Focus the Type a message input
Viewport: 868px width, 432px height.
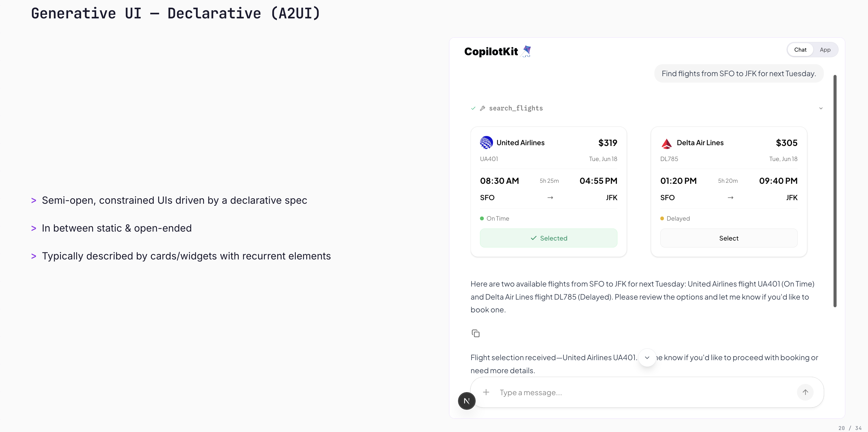pos(640,393)
